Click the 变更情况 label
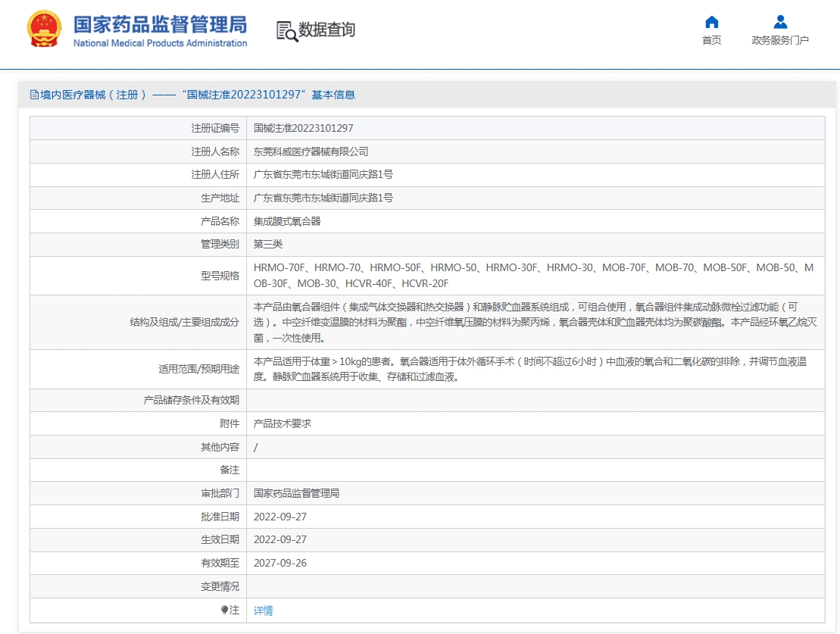This screenshot has width=840, height=634. [x=220, y=586]
